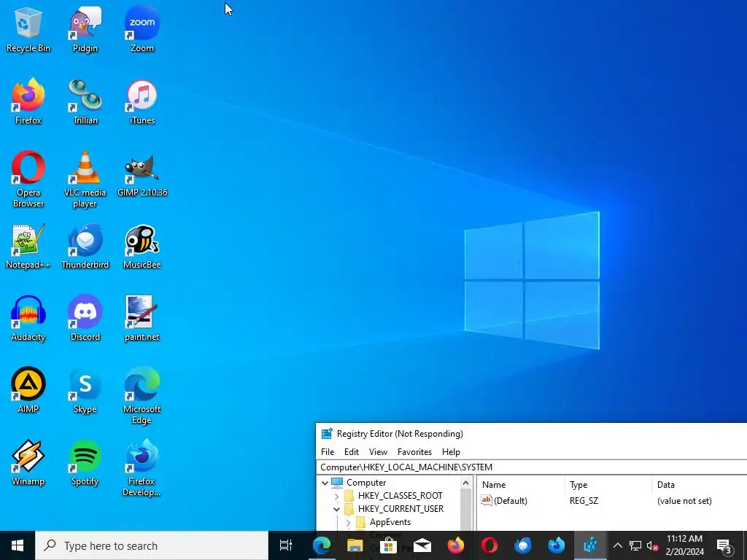Click the Winamp desktop shortcut
Viewport: 747px width, 560px height.
28,463
